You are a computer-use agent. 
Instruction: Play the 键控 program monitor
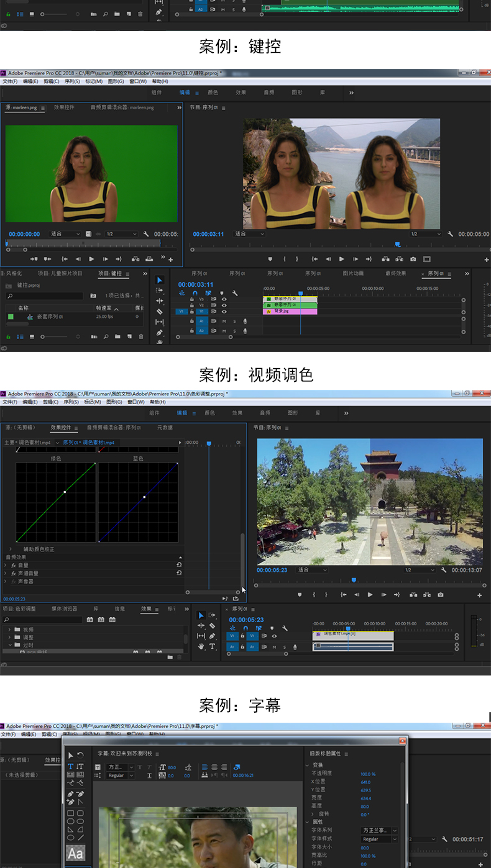pyautogui.click(x=341, y=259)
